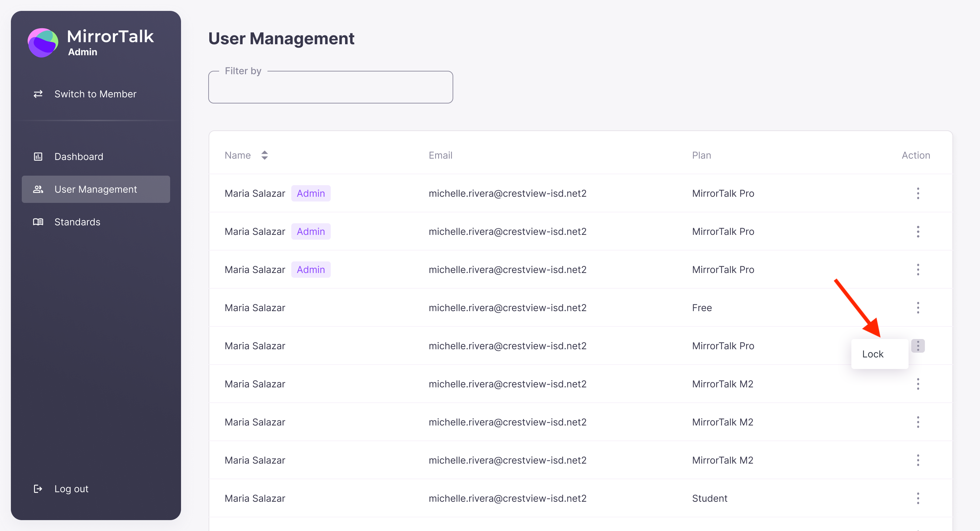Click the User Management page heading
Screen dimensions: 980x531
point(281,38)
